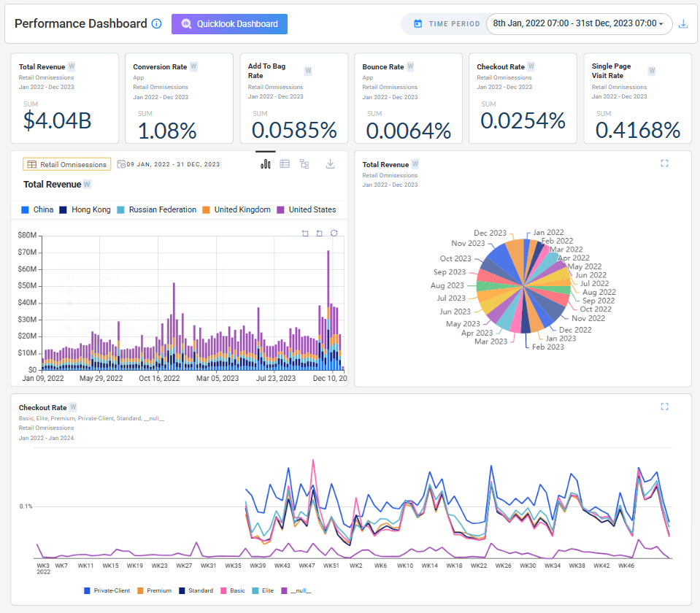Screen dimensions: 700x613
Task: Click the Jan 2022 pie chart label
Action: [548, 233]
